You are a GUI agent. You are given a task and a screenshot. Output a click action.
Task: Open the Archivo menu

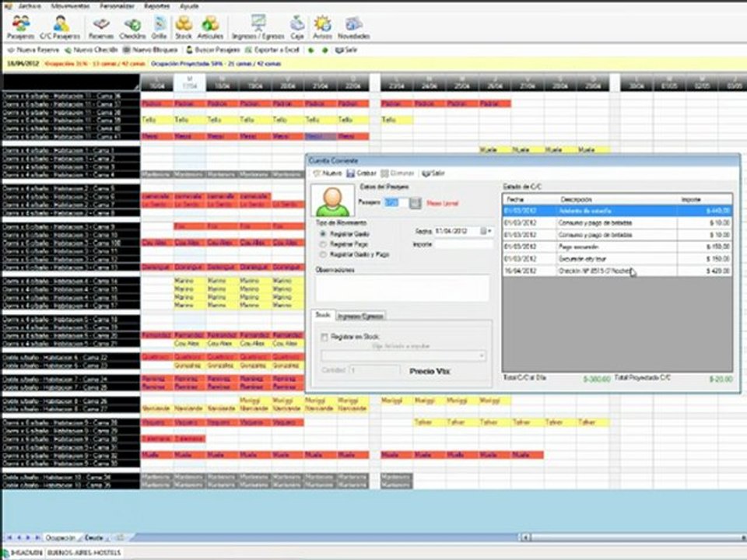29,6
